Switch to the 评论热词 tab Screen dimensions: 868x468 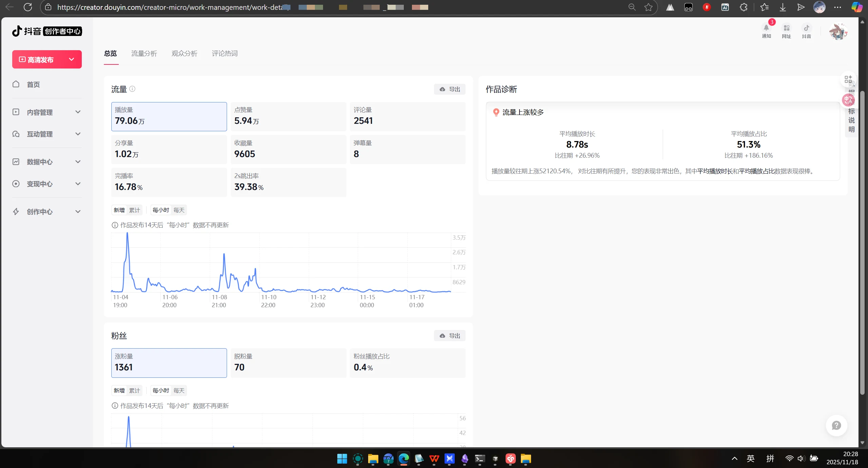pos(225,53)
